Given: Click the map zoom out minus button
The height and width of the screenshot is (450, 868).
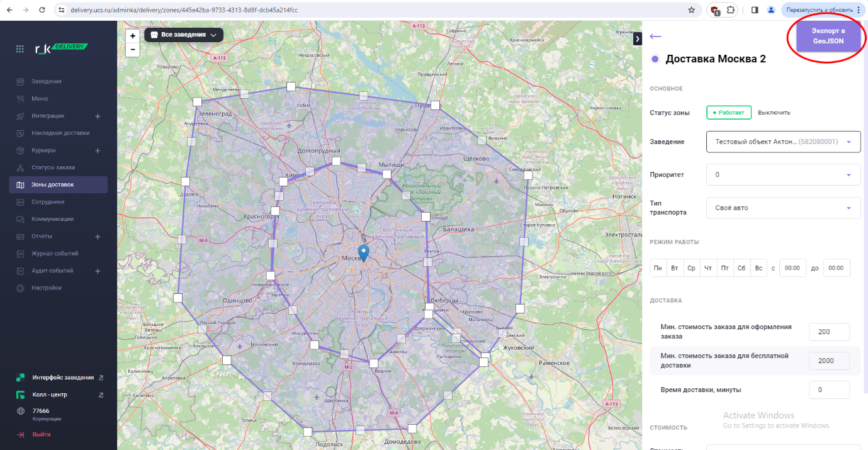Looking at the screenshot, I should (132, 50).
